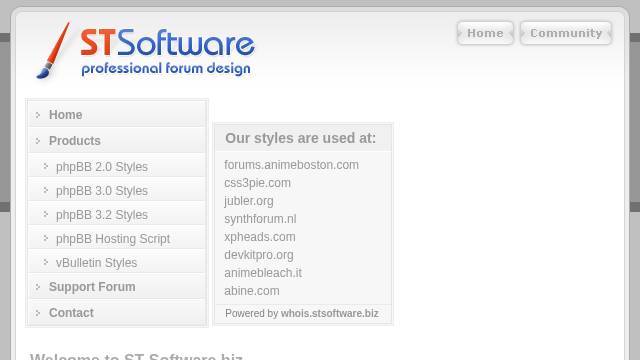
Task: Click the arrow bullet beside phpBB Hosting Script
Action: point(46,238)
